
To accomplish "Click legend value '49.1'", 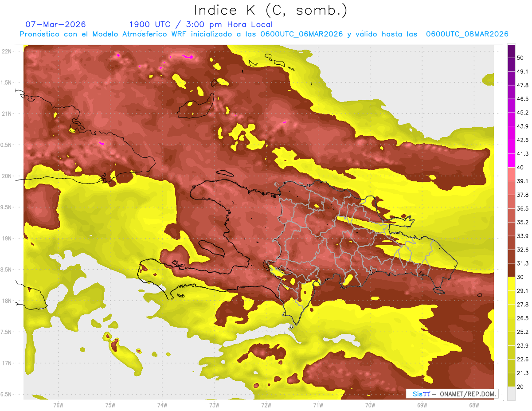I will pos(523,71).
